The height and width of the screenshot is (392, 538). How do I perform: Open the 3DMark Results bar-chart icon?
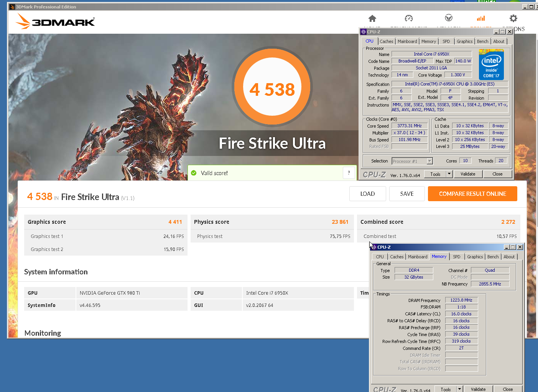[481, 18]
